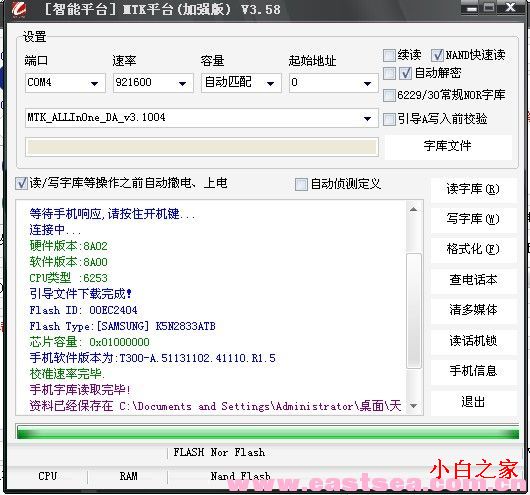
Task: Click the 读字库 (R) button
Action: [x=473, y=189]
